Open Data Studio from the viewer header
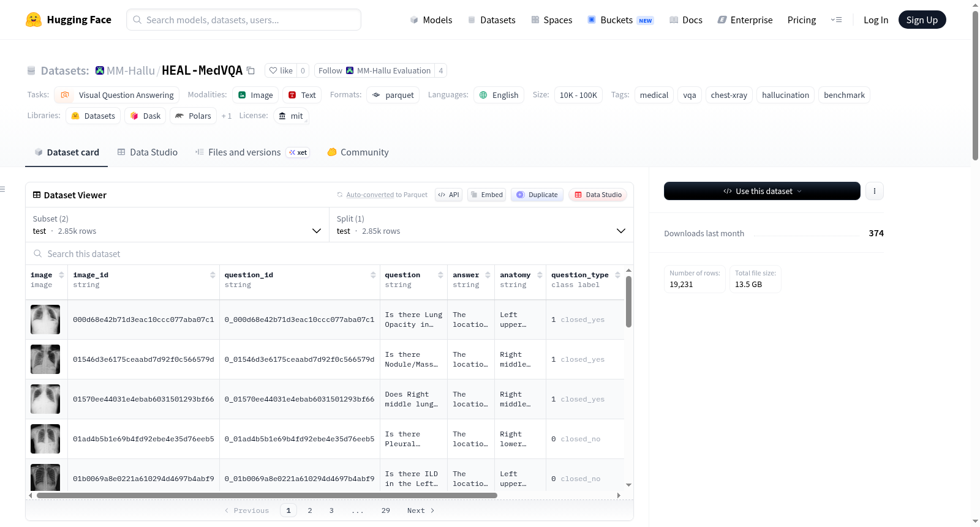 point(598,195)
